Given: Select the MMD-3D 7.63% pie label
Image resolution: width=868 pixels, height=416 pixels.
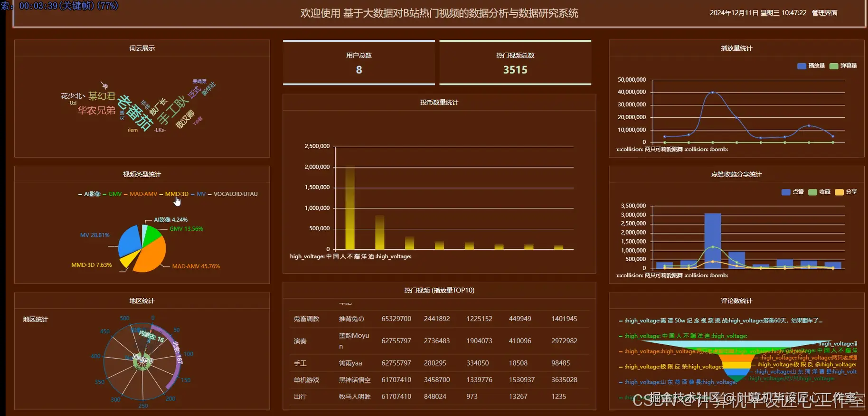Looking at the screenshot, I should click(x=91, y=265).
